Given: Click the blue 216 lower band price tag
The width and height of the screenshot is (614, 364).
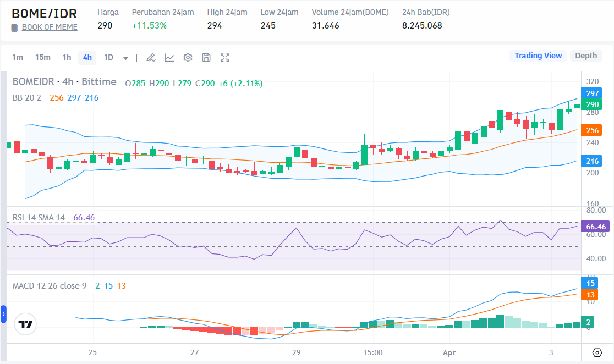Looking at the screenshot, I should coord(591,161).
